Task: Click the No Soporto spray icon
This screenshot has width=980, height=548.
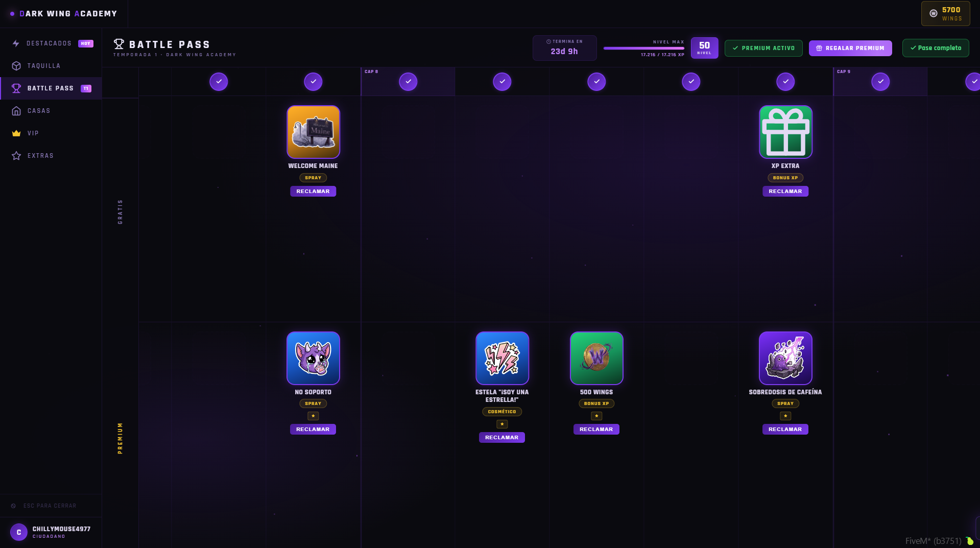Action: 313,358
